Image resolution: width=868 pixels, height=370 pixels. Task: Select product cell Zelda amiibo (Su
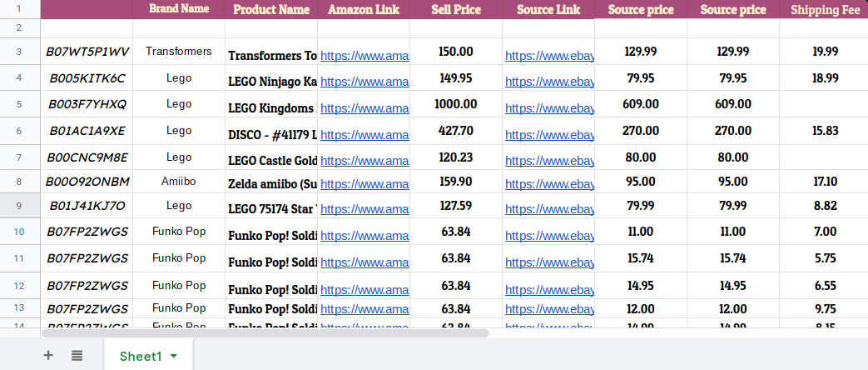271,182
